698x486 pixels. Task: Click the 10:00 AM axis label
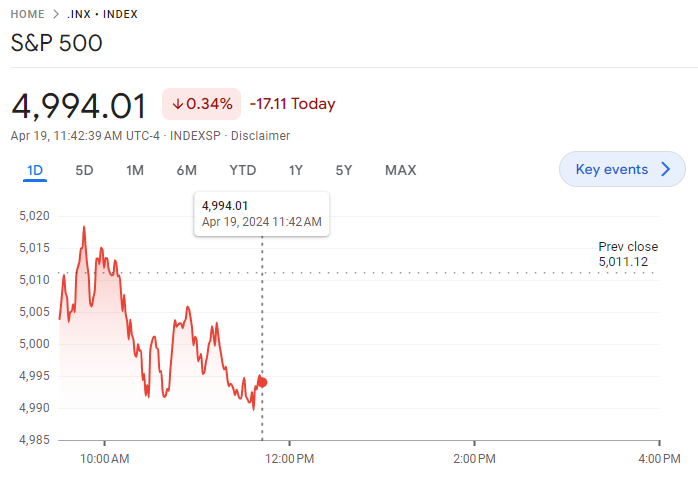[105, 459]
